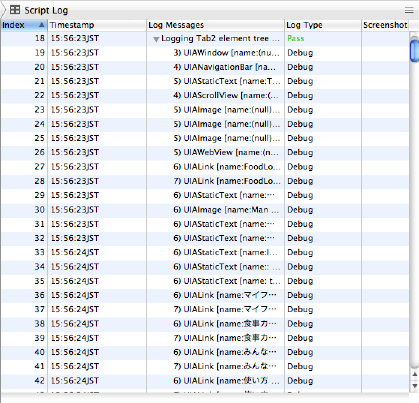Select row 19 UIAWindow message
Screen dimensions: 419x403
coord(227,53)
